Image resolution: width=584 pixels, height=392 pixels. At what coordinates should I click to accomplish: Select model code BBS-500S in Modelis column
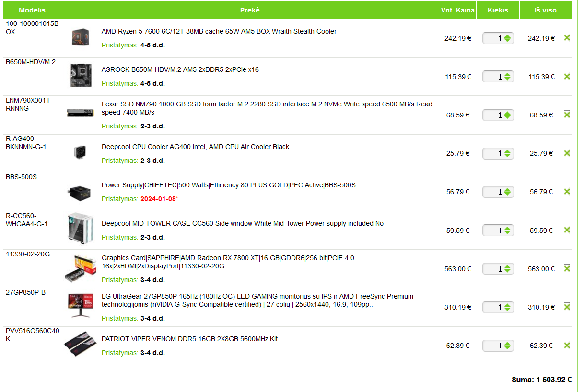[21, 177]
